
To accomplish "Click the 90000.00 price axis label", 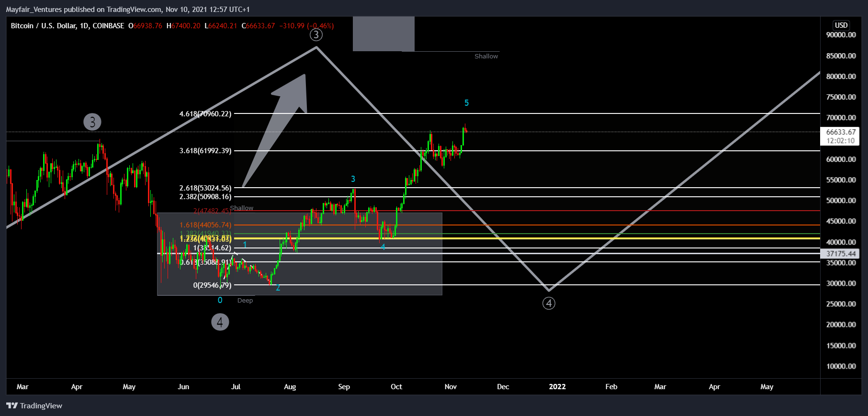I will (x=841, y=35).
